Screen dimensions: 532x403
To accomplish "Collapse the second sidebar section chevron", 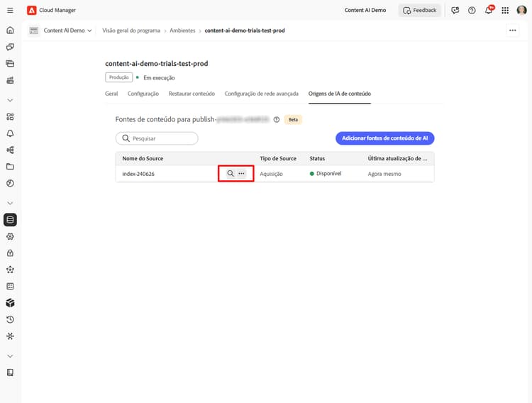I will click(x=10, y=203).
